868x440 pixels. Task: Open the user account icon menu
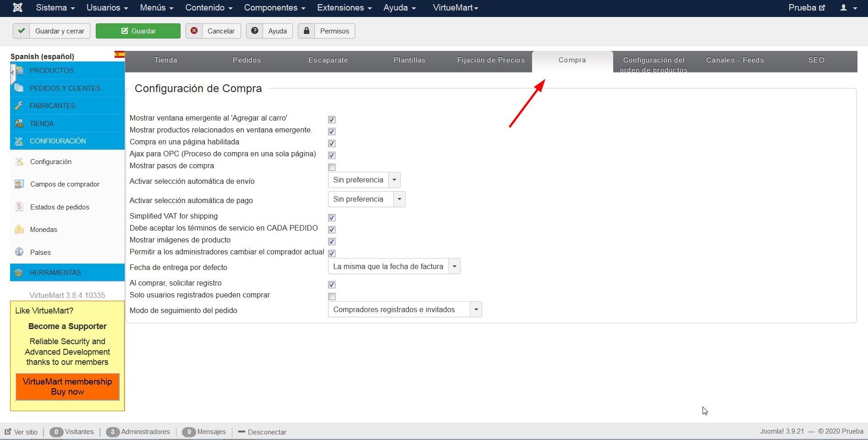[x=848, y=8]
